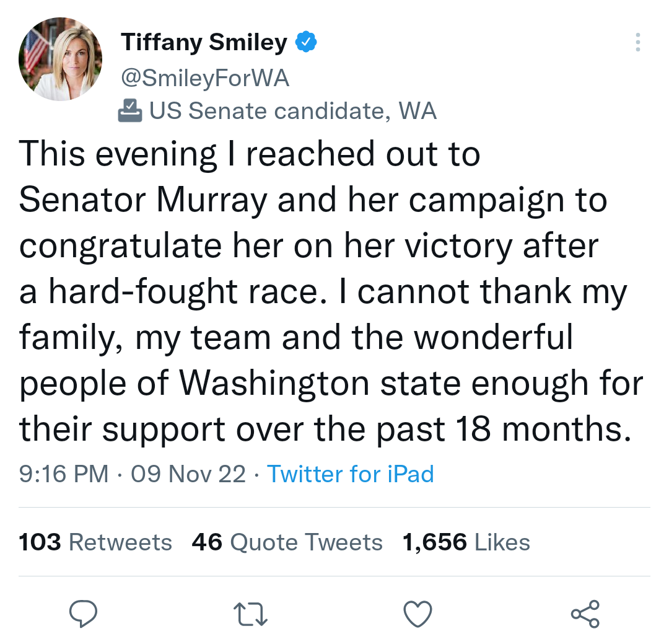
Task: Open Tiffany Smiley's profile picture
Action: tap(60, 60)
